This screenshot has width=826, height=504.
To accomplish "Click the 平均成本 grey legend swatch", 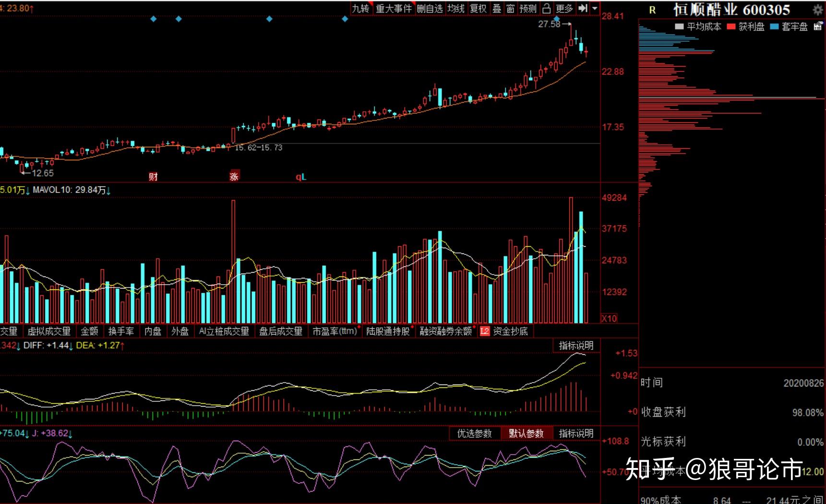I will click(679, 27).
